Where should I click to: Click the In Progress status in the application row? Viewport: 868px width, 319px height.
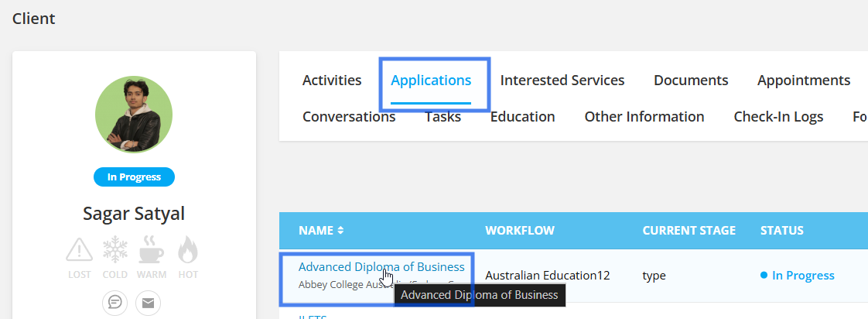(803, 276)
